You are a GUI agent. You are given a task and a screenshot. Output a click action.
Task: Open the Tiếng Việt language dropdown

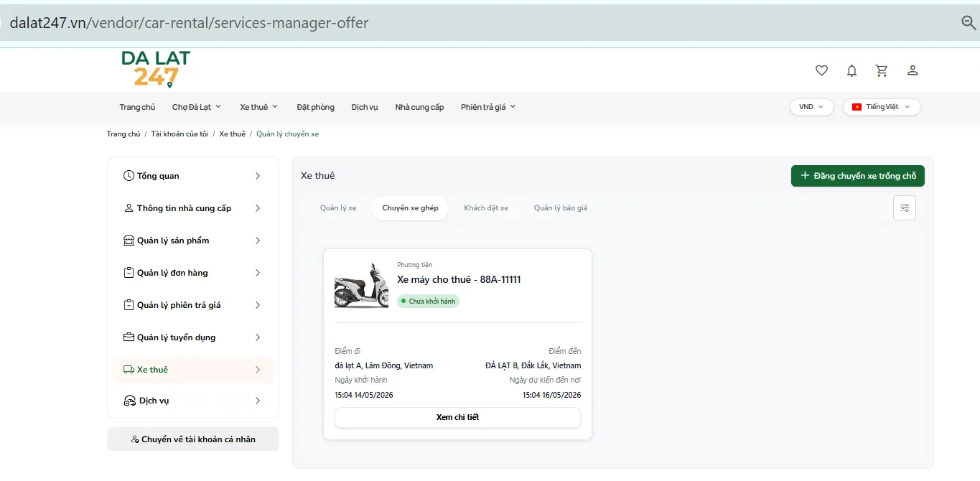pyautogui.click(x=882, y=107)
